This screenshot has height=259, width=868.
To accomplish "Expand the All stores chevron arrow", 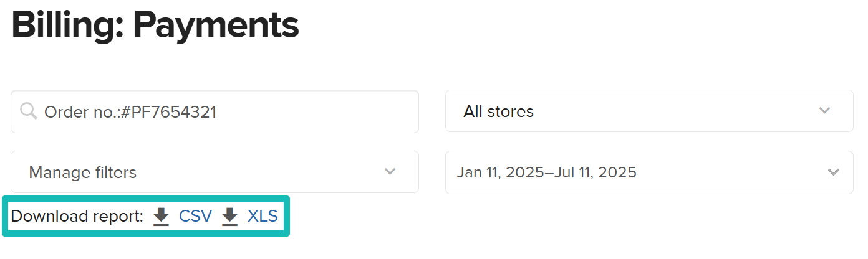I will click(825, 111).
